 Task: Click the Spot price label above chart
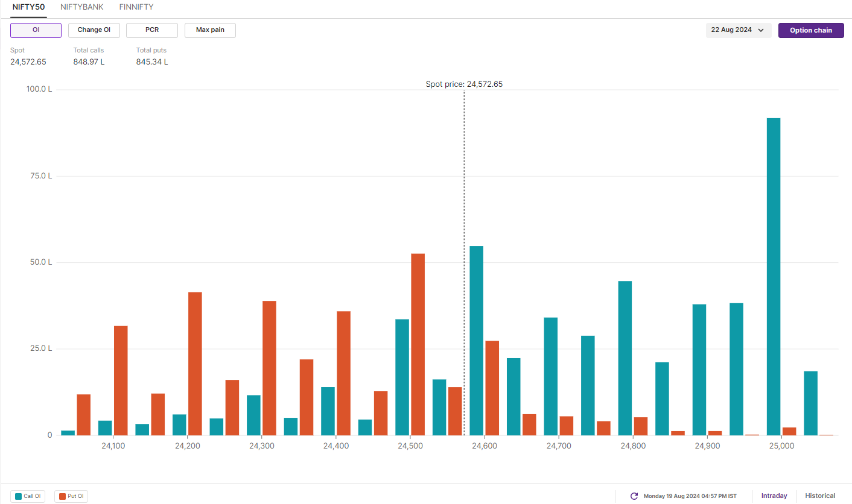[x=464, y=84]
